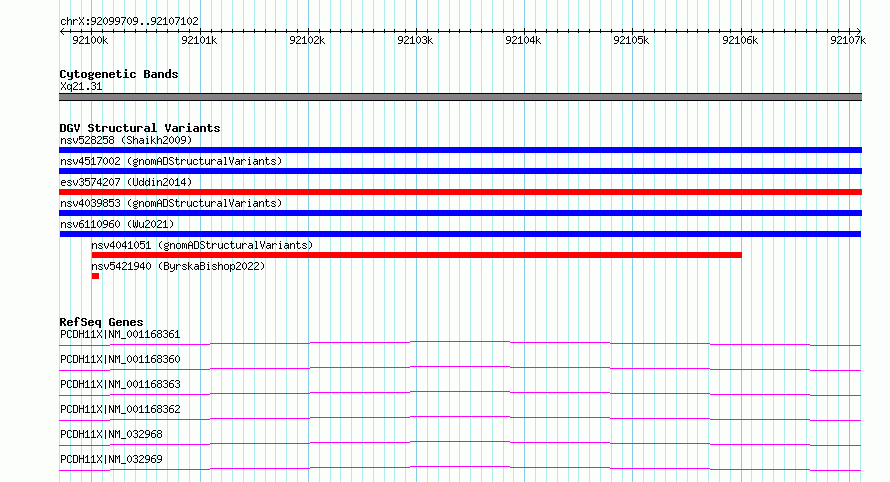Click the DGV Structural Variants track heading

point(140,128)
